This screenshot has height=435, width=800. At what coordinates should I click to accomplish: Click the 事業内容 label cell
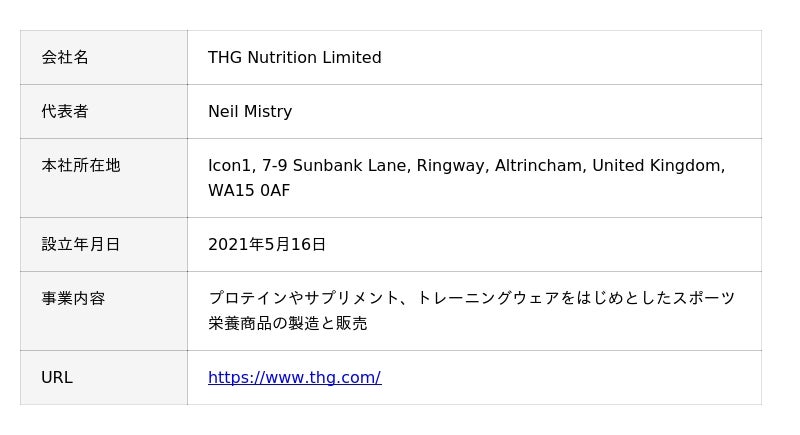[x=73, y=299]
